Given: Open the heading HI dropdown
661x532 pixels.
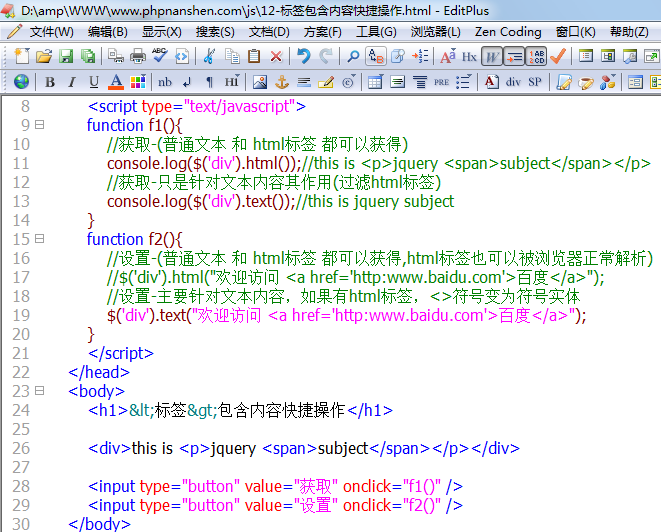Looking at the screenshot, I should pyautogui.click(x=231, y=82).
